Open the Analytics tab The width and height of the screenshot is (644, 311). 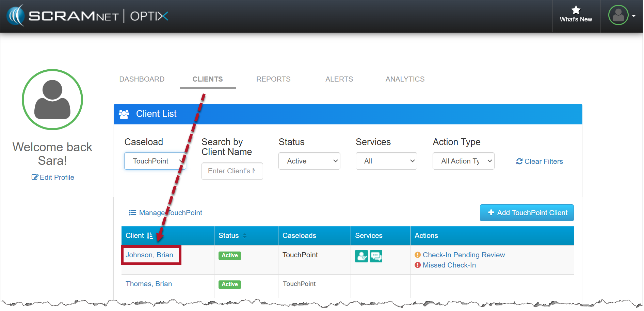coord(405,79)
